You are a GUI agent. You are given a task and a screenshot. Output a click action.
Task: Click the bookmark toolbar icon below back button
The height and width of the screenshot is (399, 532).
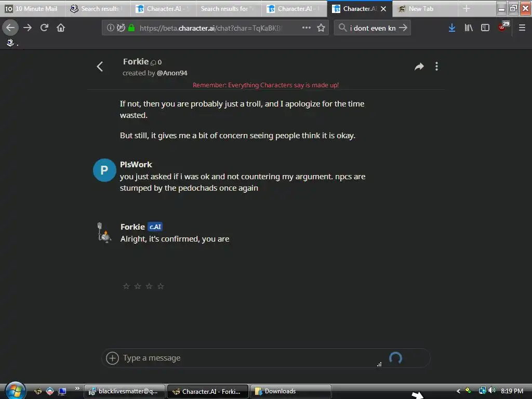(x=10, y=43)
